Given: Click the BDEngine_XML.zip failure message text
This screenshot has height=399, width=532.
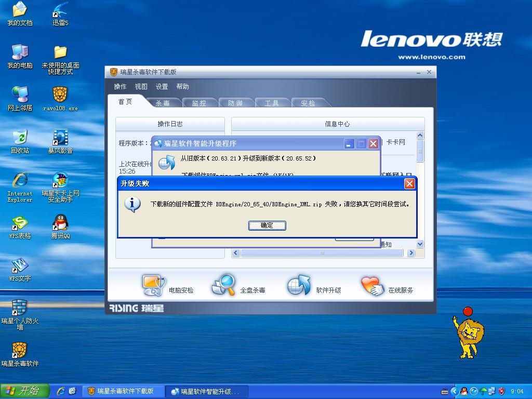Looking at the screenshot, I should pos(280,204).
